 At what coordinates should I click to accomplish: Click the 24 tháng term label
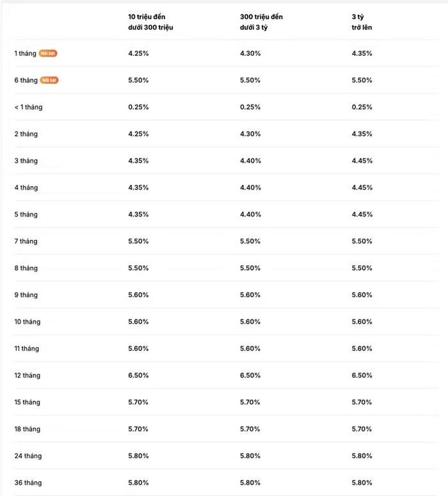(x=28, y=456)
